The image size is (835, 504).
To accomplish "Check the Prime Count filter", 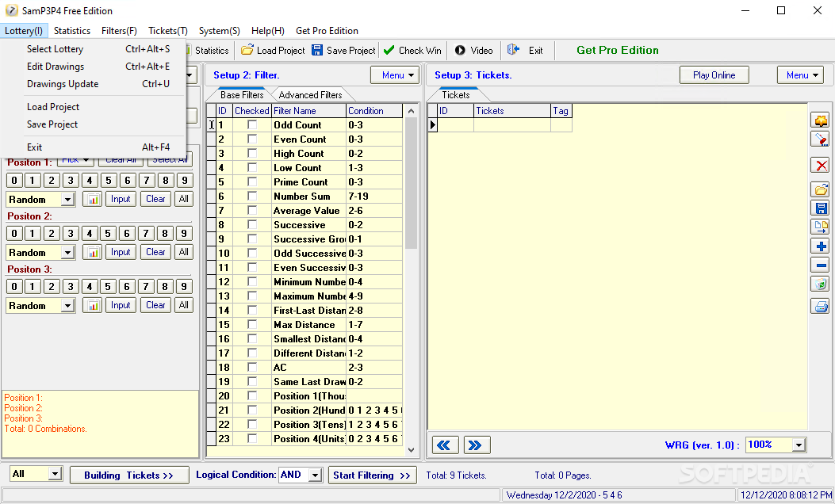I will pos(252,182).
